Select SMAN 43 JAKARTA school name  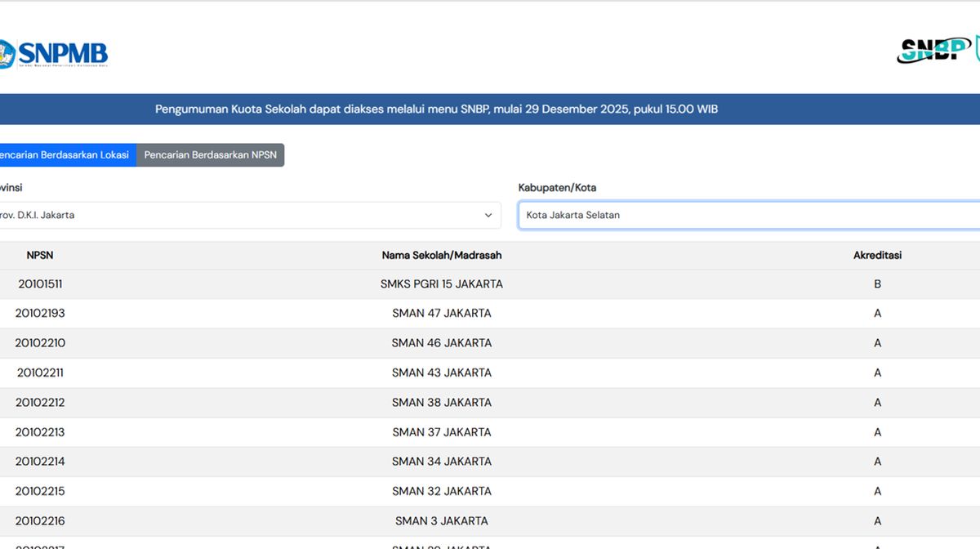442,373
